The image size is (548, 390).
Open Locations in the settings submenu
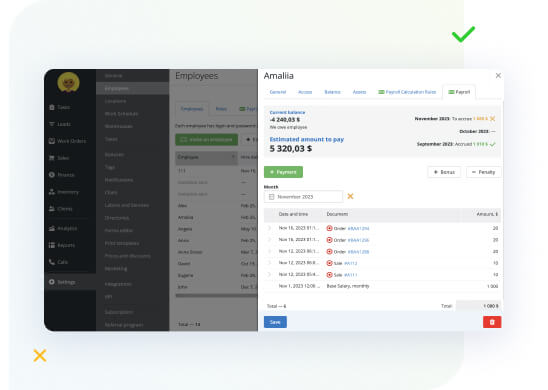[115, 101]
